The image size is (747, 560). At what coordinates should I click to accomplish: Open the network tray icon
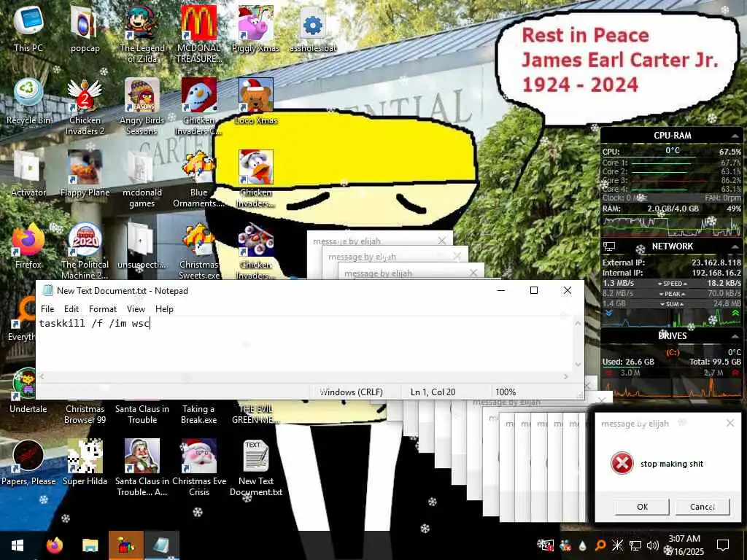[x=635, y=545]
